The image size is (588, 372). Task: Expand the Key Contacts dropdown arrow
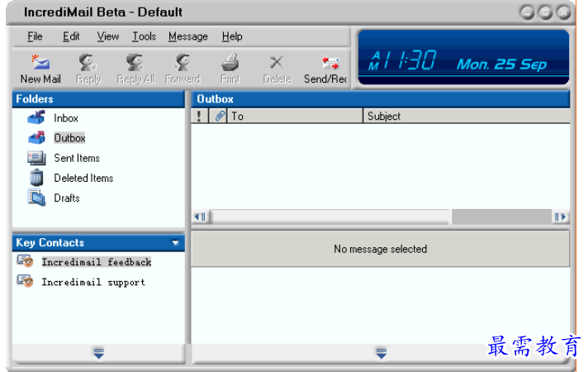175,243
